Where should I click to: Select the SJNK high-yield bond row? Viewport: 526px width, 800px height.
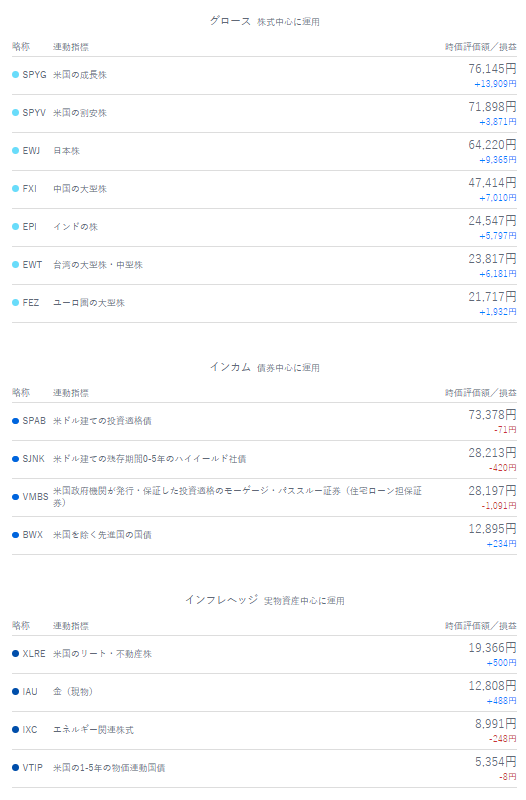(x=264, y=459)
